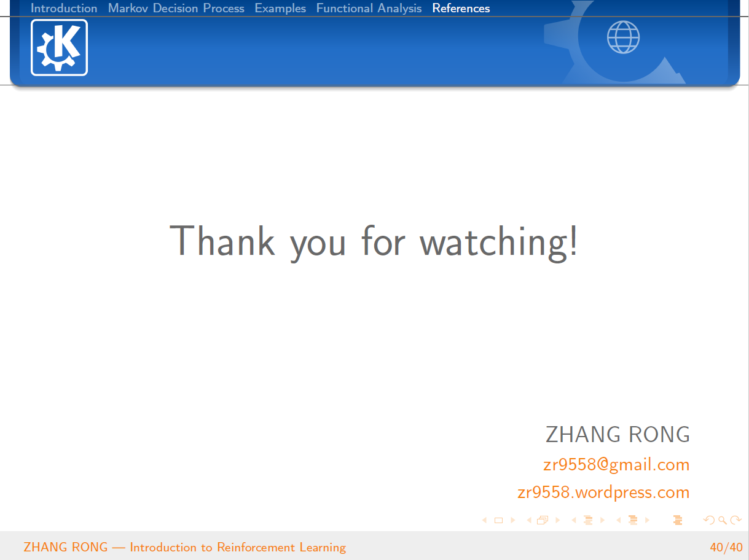Jump to the Examples section
749x560 pixels.
[280, 8]
